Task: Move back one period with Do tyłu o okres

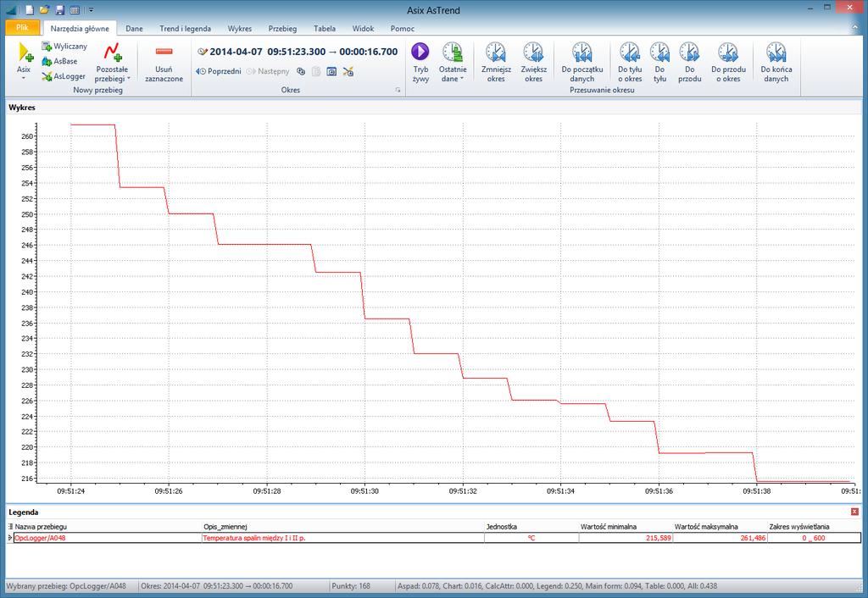Action: click(x=630, y=62)
